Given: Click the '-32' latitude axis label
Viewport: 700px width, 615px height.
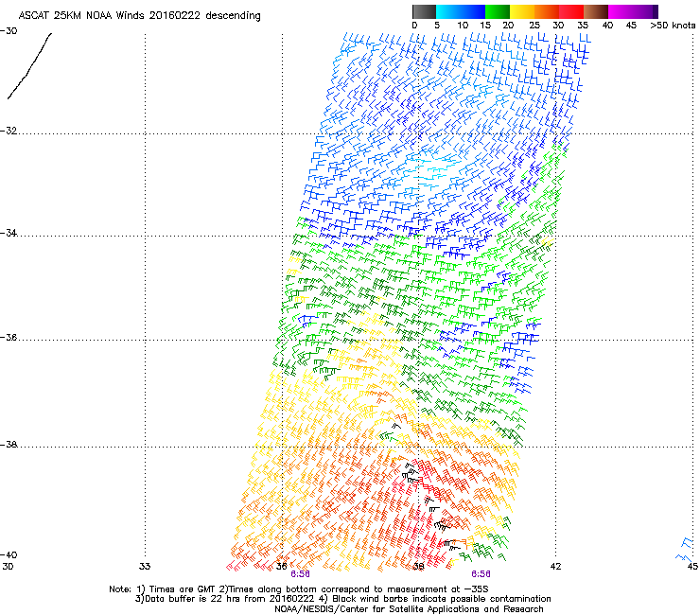Looking at the screenshot, I should [x=9, y=131].
